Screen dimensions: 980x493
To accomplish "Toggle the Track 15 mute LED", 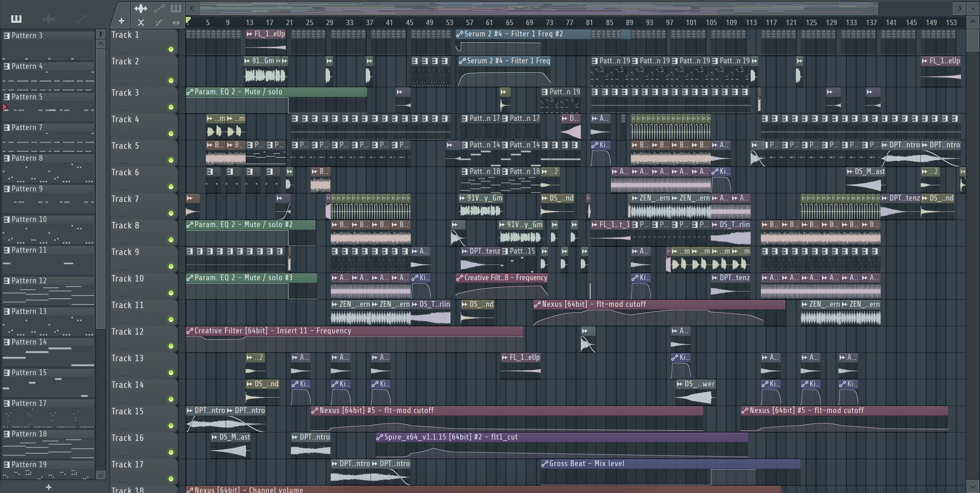I will (171, 426).
